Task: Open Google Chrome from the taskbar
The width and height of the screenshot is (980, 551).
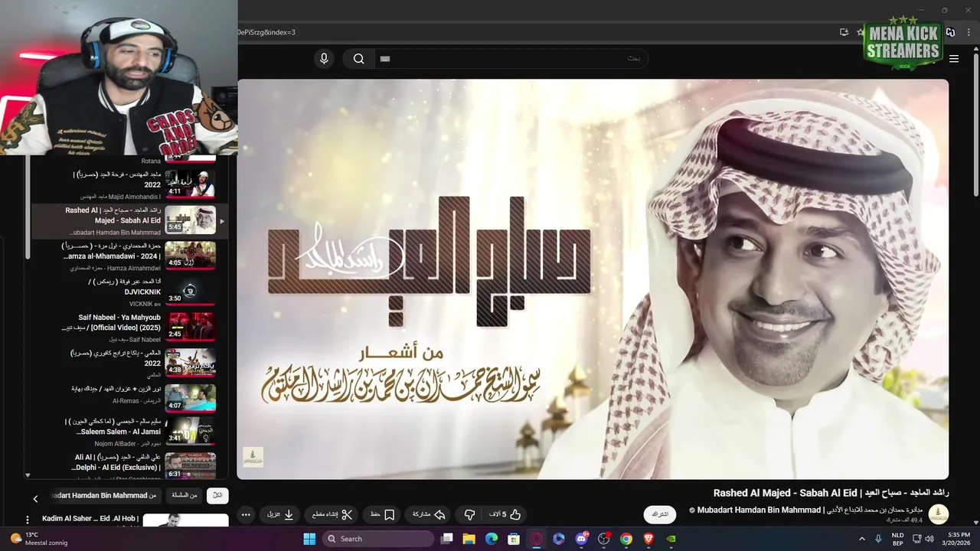Action: [x=626, y=539]
